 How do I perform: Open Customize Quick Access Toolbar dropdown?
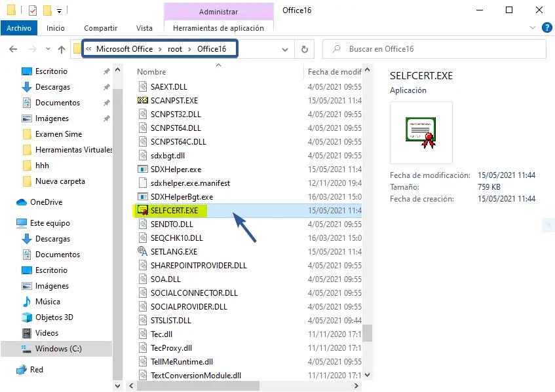click(x=60, y=11)
